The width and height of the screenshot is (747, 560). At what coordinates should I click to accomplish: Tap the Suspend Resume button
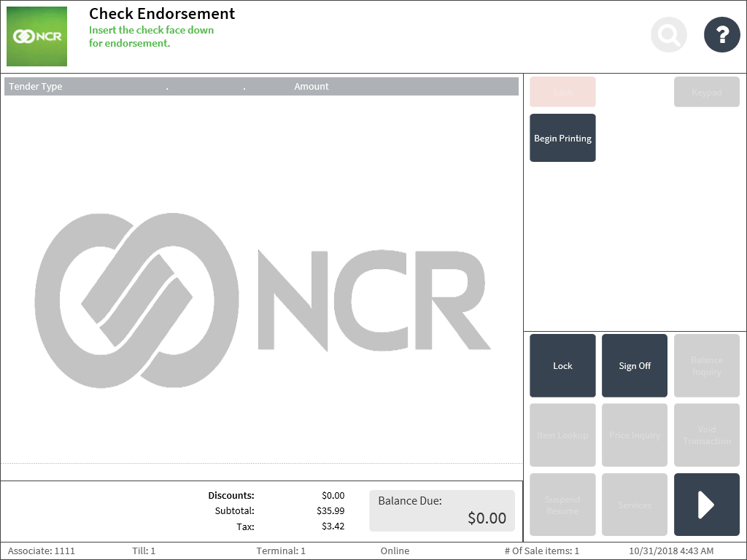click(562, 505)
